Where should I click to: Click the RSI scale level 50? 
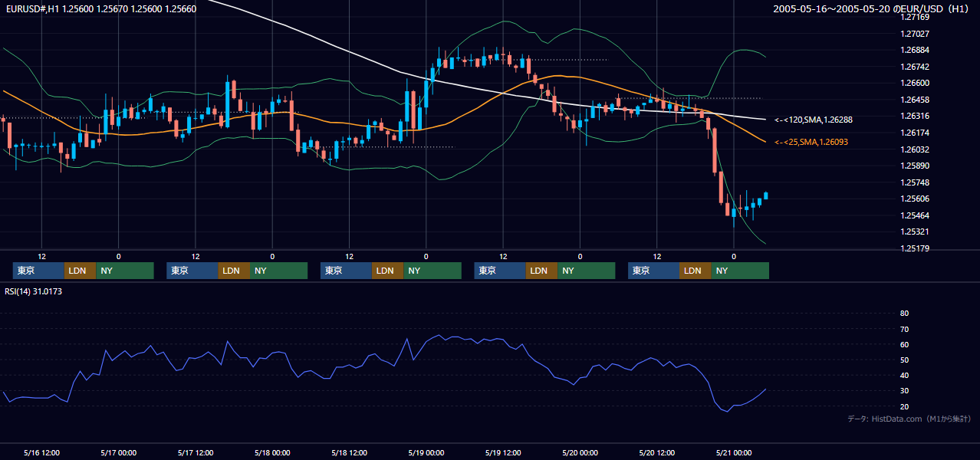(904, 360)
